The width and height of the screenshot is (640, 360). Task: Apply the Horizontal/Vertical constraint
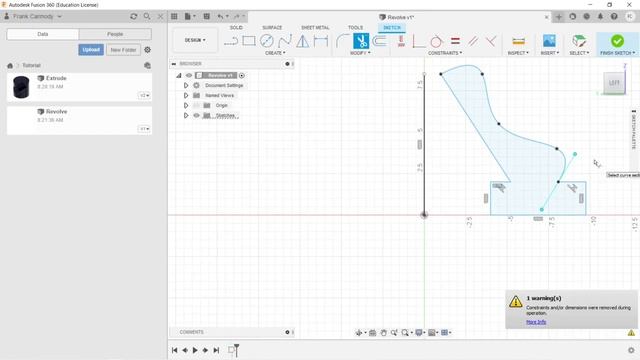point(401,41)
